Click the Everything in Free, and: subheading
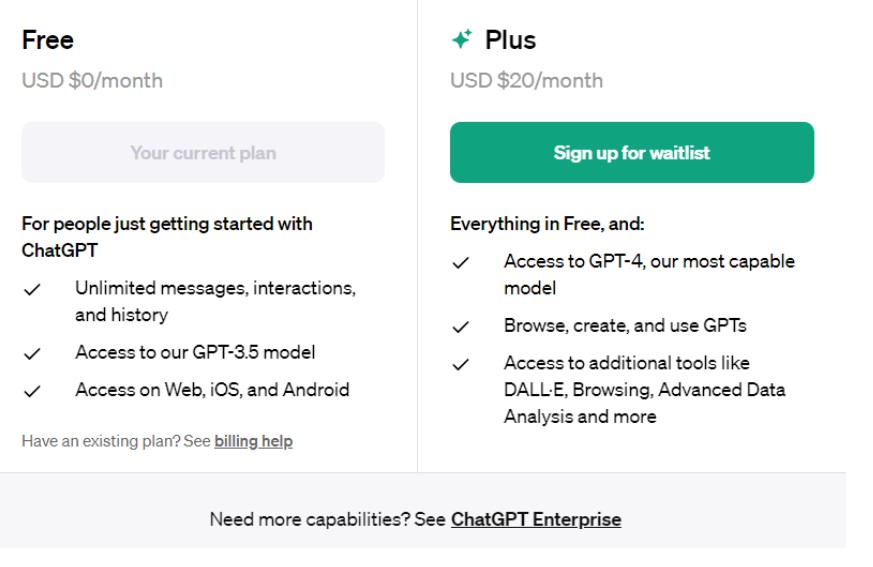873x567 pixels. [547, 224]
